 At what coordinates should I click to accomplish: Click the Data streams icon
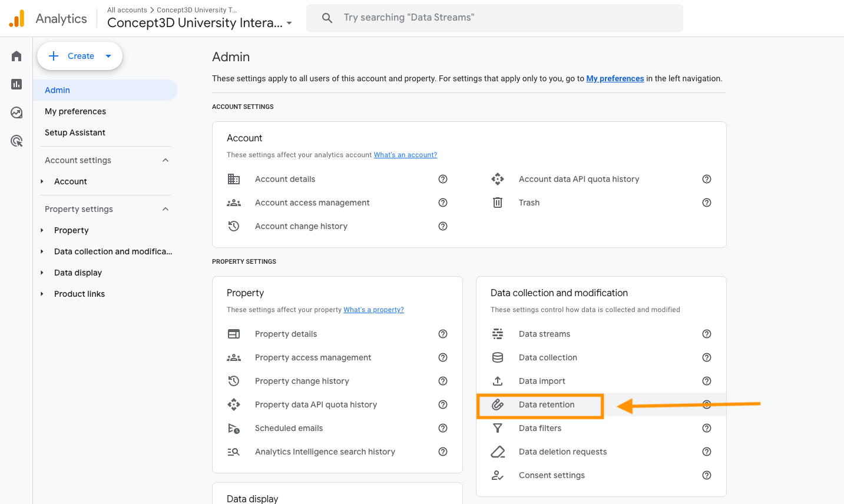tap(498, 334)
